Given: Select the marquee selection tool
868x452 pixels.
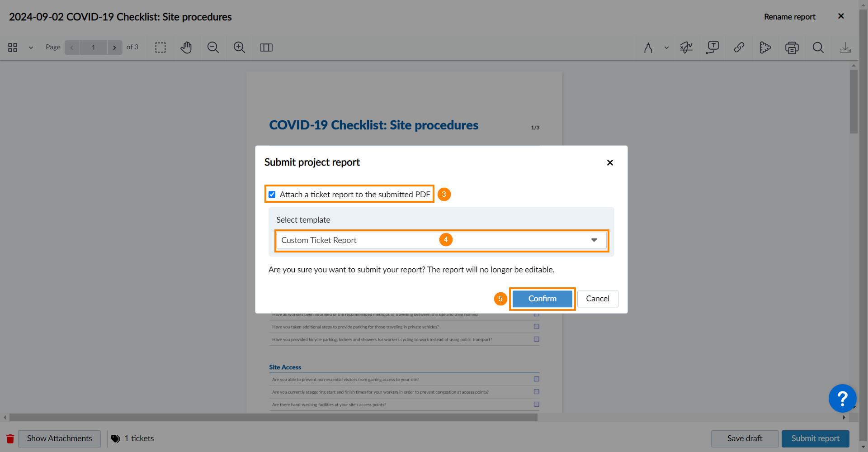Looking at the screenshot, I should coord(160,48).
